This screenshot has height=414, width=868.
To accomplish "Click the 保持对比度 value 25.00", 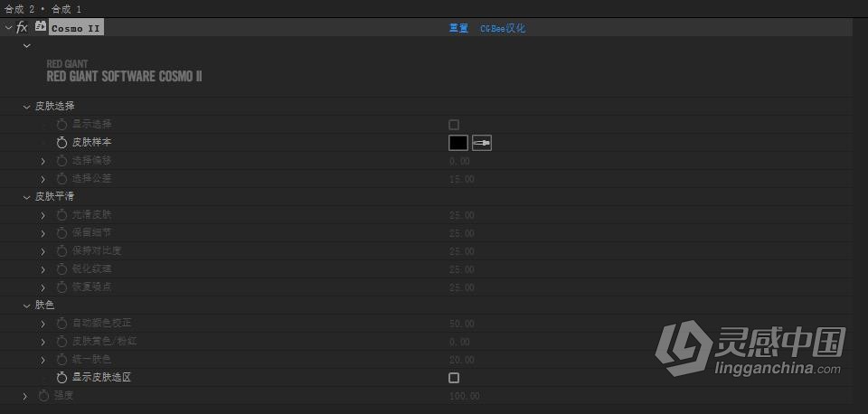I will 462,251.
